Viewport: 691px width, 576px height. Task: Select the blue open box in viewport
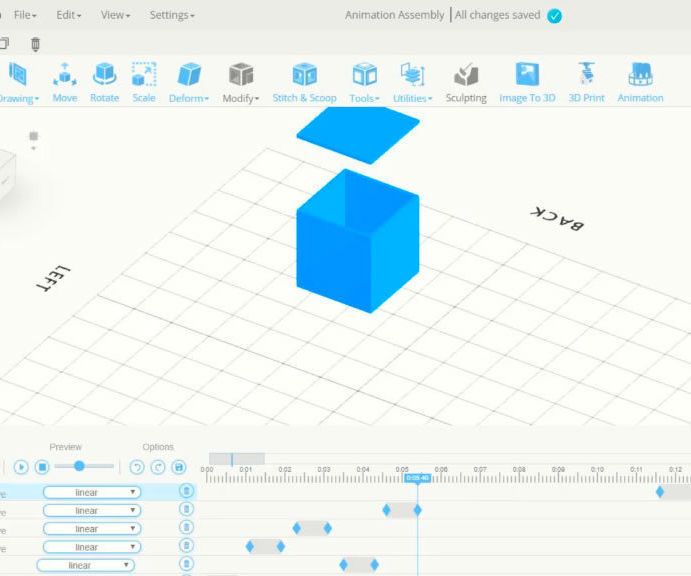[x=358, y=241]
